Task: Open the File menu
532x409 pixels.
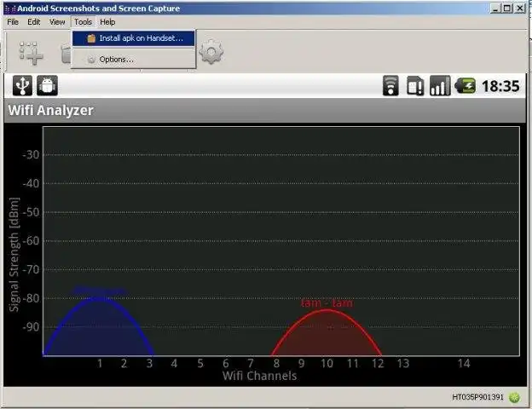Action: coord(13,22)
